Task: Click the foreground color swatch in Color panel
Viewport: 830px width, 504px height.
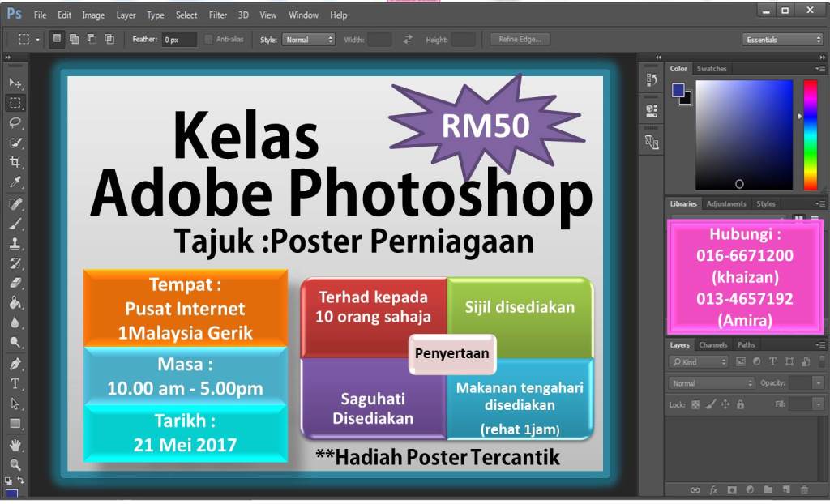Action: point(678,90)
